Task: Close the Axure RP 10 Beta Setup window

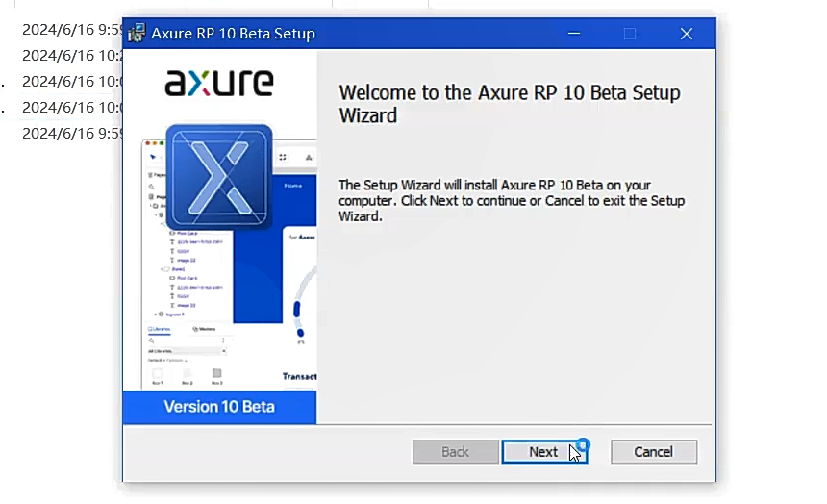Action: [687, 34]
